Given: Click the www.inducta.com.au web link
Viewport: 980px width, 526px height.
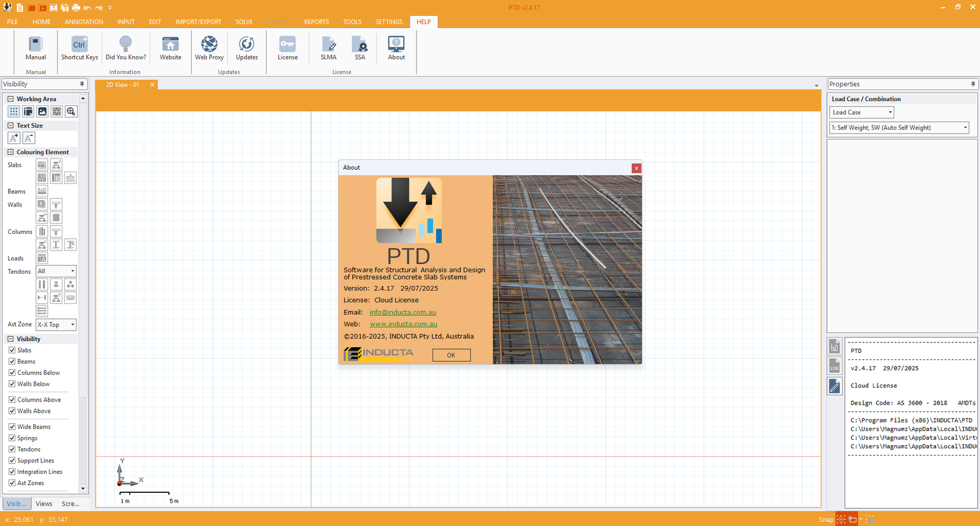Looking at the screenshot, I should click(x=404, y=324).
